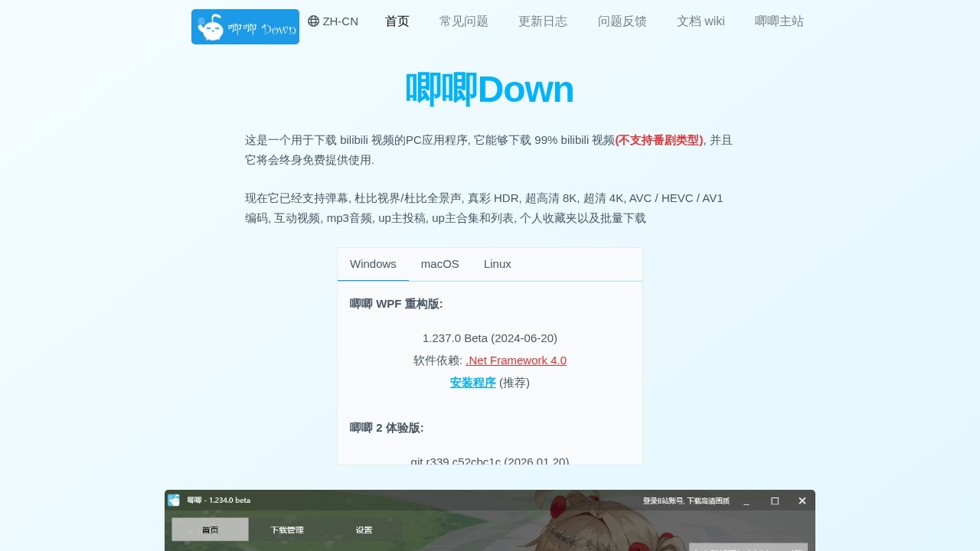
Task: Select 下载管理 in the app preview
Action: pyautogui.click(x=288, y=530)
